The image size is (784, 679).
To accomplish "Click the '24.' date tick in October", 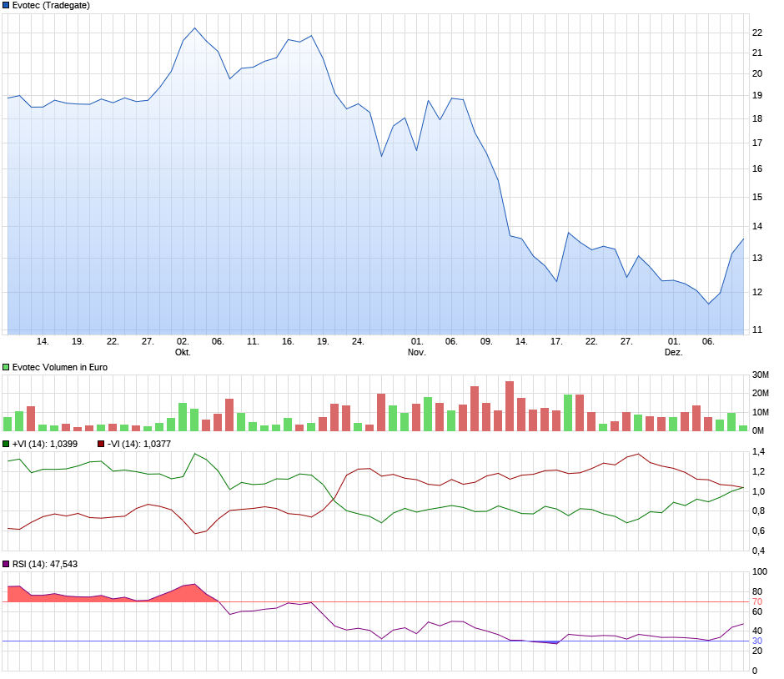I will 358,341.
